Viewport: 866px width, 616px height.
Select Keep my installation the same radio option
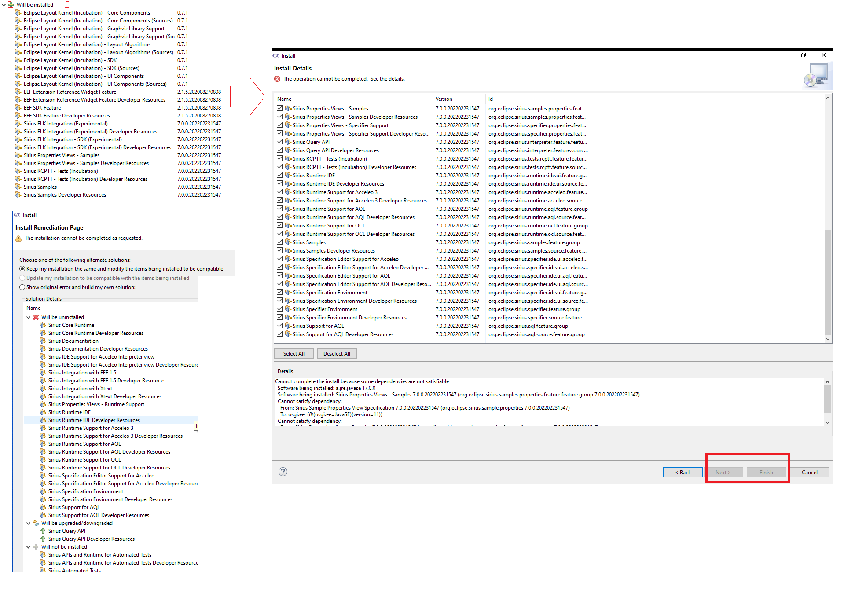click(x=22, y=269)
